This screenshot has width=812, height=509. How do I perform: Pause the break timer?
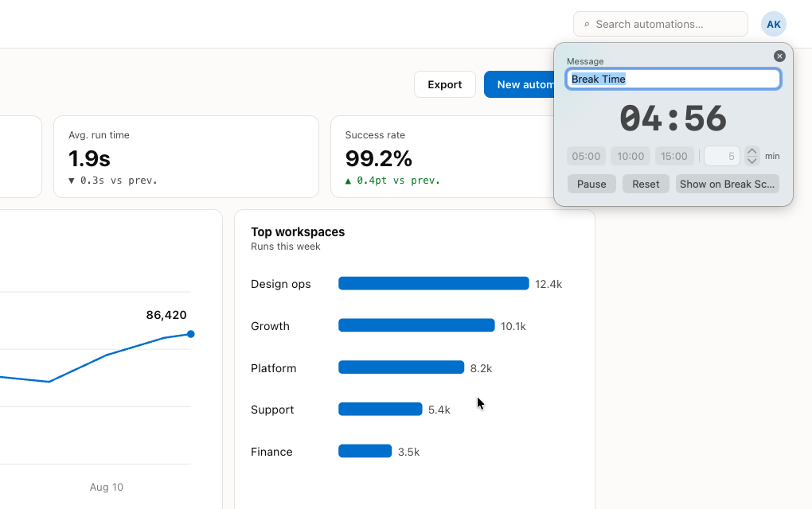(x=591, y=185)
